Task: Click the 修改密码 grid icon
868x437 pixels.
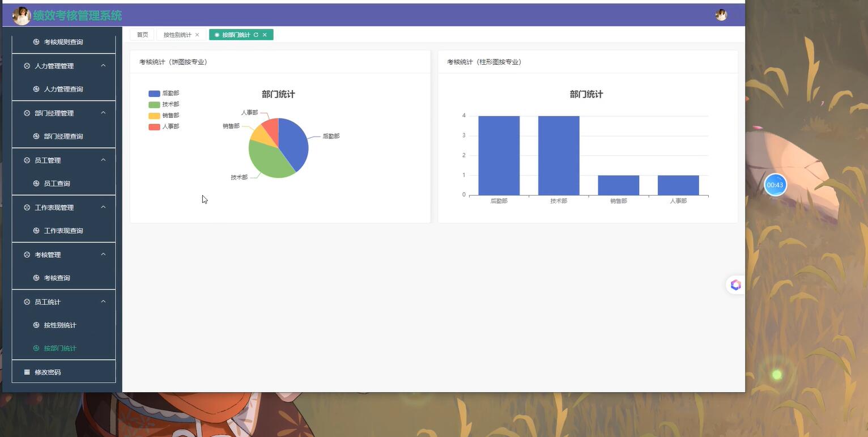Action: [x=27, y=371]
